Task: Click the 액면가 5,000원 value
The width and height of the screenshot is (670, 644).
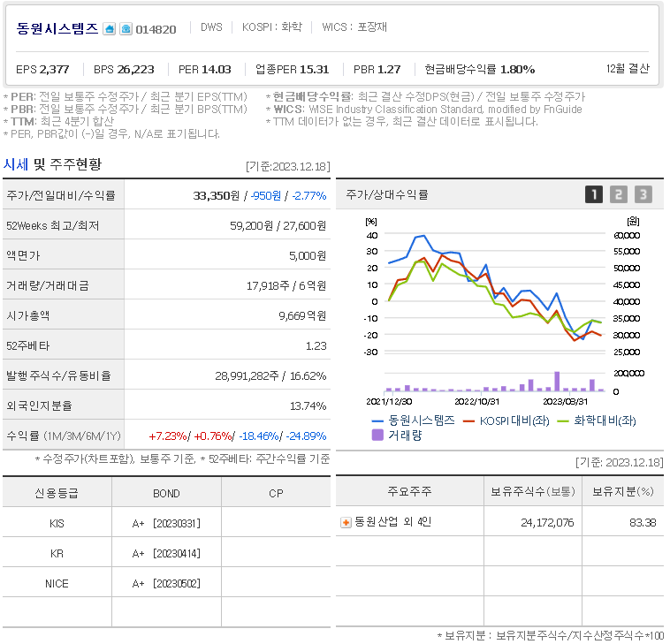Action: (x=308, y=256)
